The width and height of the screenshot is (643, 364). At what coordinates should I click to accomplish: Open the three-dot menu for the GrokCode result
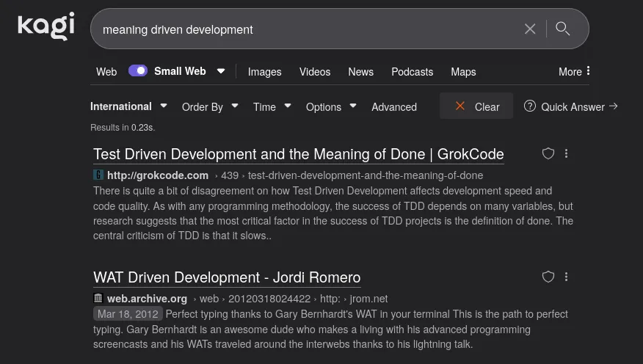coord(566,153)
